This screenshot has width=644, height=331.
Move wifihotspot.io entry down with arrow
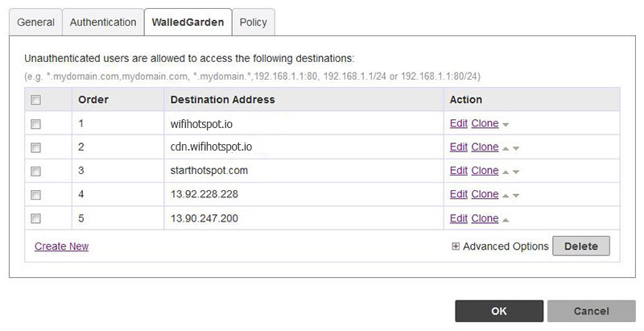coord(506,125)
